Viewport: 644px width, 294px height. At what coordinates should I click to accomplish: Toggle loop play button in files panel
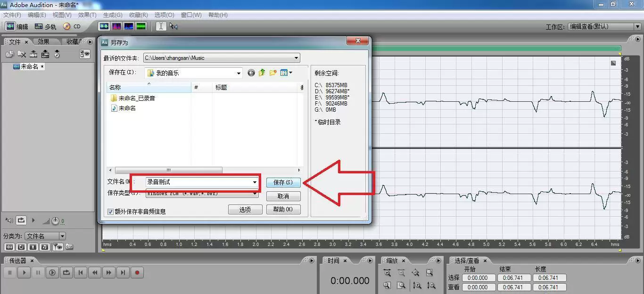[21, 220]
